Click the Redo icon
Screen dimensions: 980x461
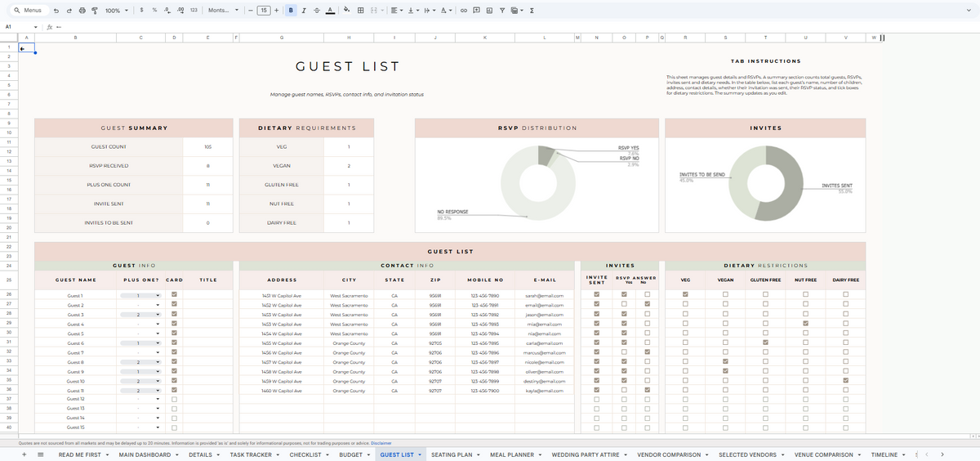pos(69,10)
